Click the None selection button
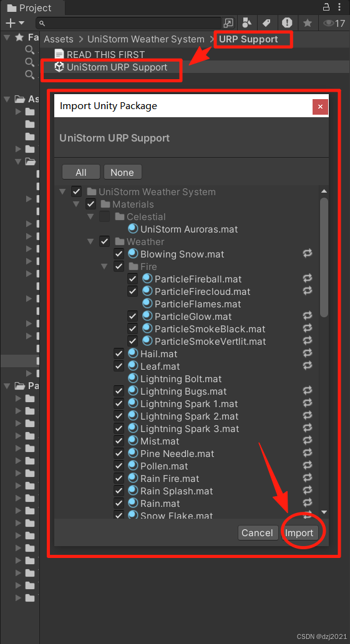Image resolution: width=350 pixels, height=644 pixels. tap(122, 172)
